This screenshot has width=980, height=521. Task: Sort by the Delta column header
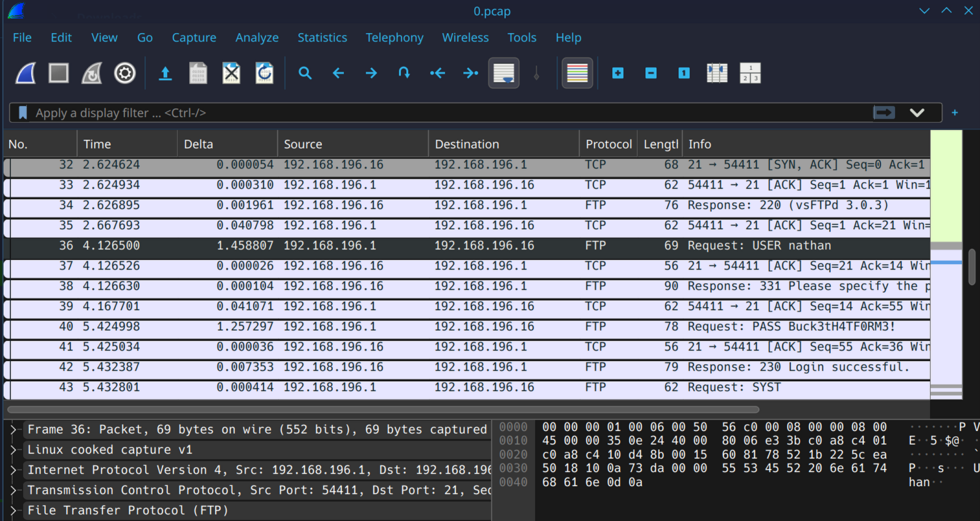[228, 144]
